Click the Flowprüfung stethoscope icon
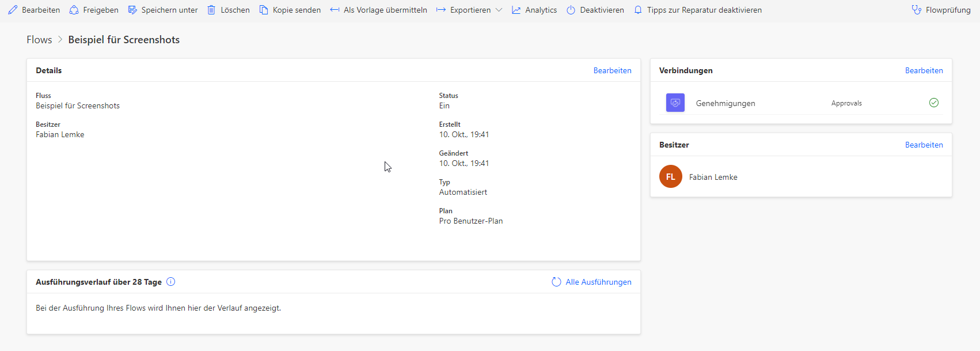 pos(917,10)
